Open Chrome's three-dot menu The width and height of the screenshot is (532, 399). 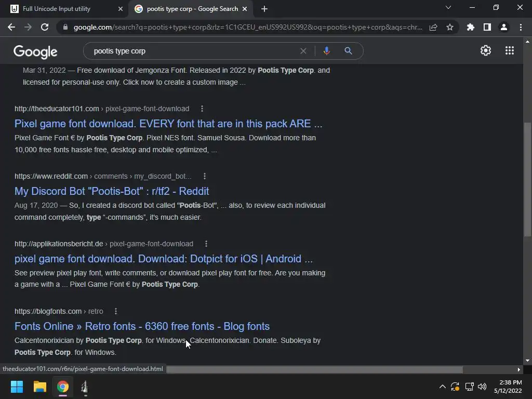click(x=521, y=27)
